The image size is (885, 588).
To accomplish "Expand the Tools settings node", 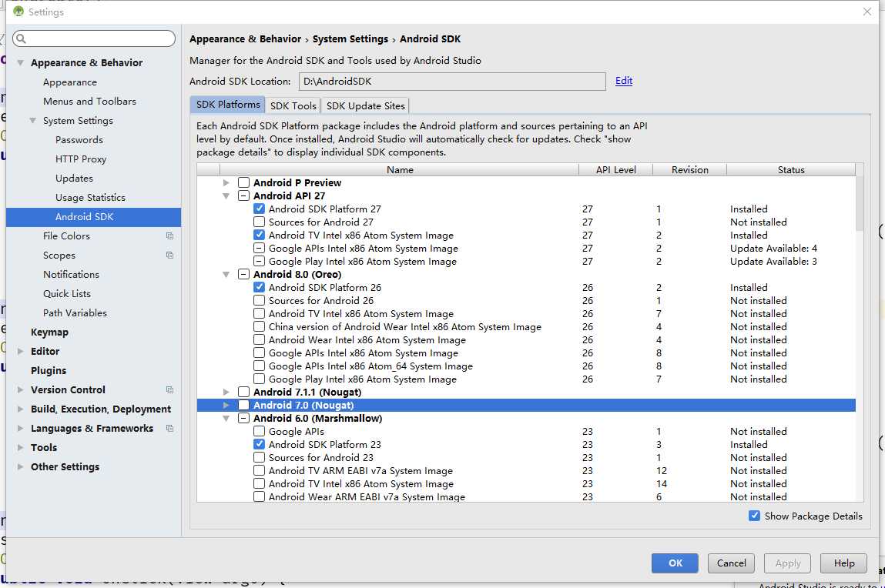I will pos(20,448).
